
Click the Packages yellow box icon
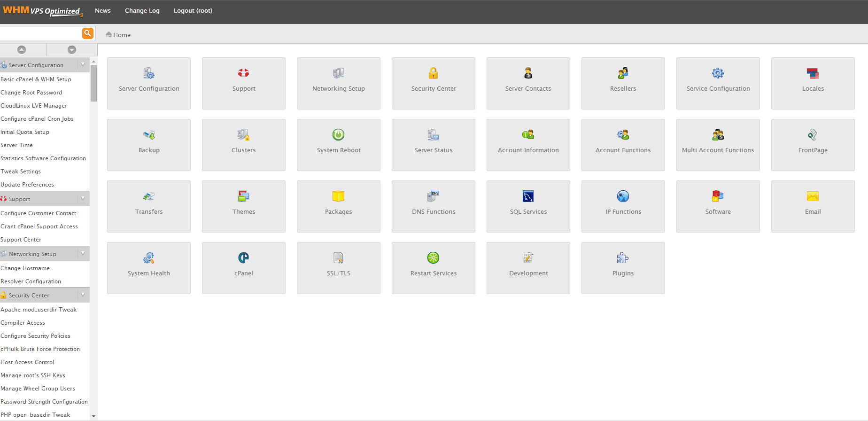(338, 196)
